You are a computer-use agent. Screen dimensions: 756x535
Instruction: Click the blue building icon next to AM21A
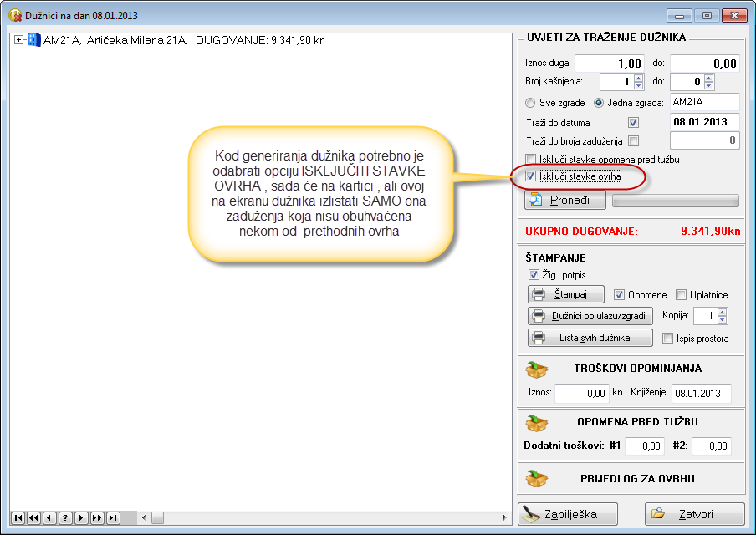[x=34, y=40]
